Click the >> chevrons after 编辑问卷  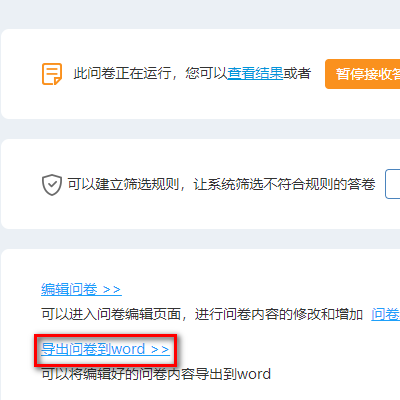[112, 289]
